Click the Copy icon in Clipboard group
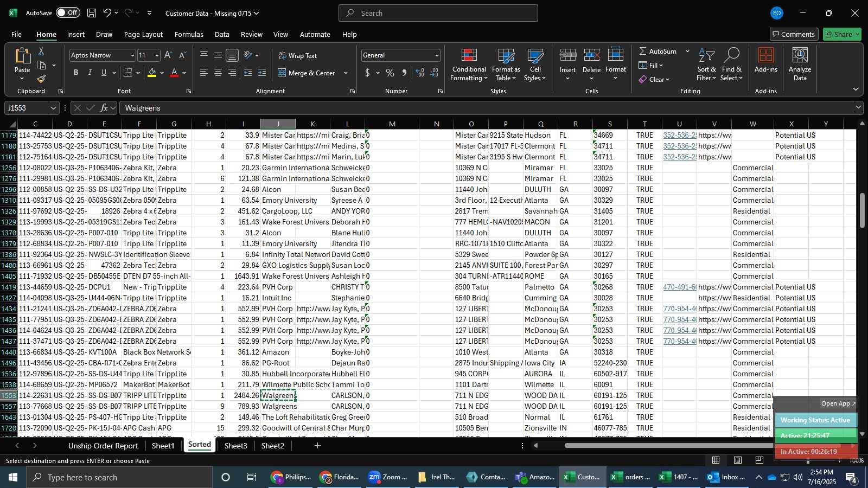The image size is (868, 488). pos(42,65)
